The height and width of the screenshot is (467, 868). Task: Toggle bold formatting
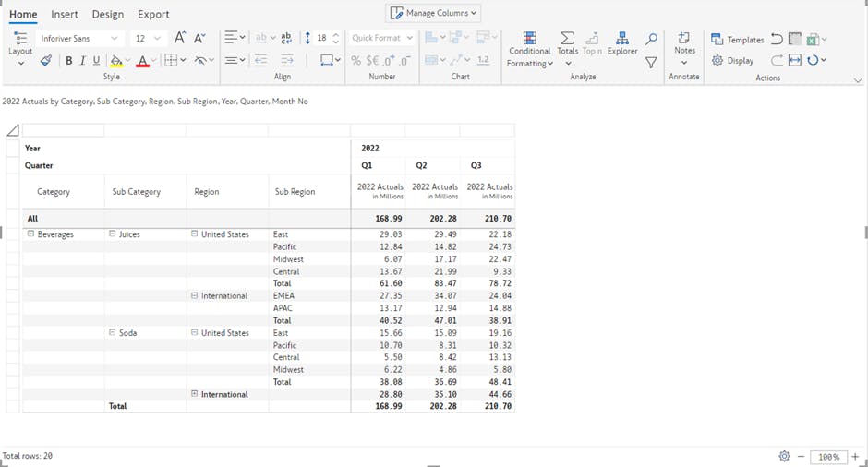coord(68,61)
